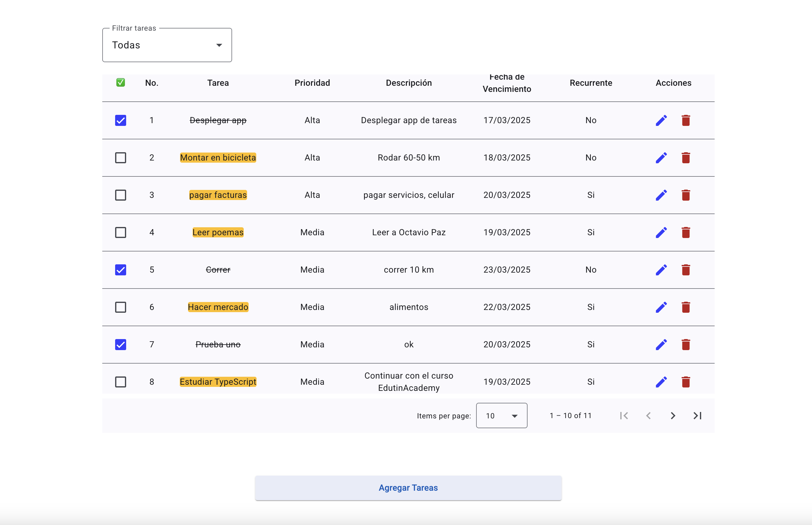Viewport: 812px width, 525px height.
Task: Uncheck the Desplegar app task
Action: point(121,120)
